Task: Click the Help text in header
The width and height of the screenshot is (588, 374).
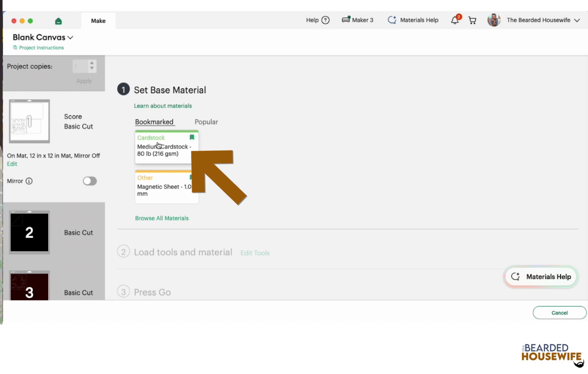Action: tap(312, 20)
